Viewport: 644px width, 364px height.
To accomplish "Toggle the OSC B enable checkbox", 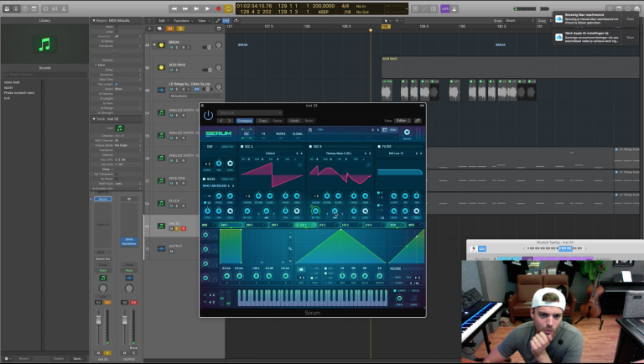I will [x=310, y=147].
